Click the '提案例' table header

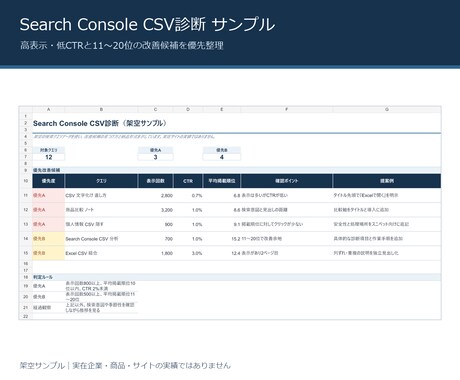tap(387, 181)
